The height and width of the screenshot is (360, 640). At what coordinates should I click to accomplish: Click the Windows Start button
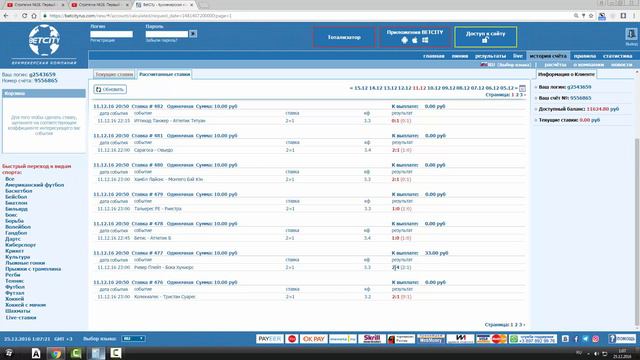9,353
